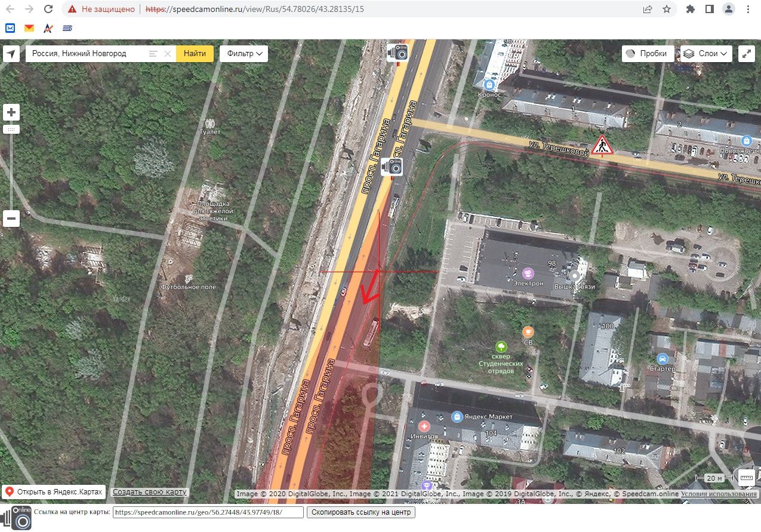This screenshot has width=761, height=532.
Task: Expand the Слои layers dropdown
Action: (707, 54)
